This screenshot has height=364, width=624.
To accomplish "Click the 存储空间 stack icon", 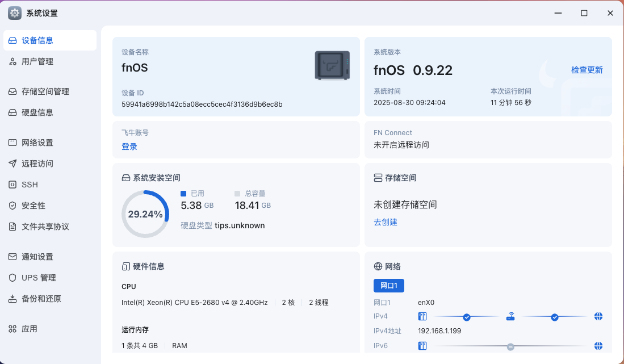I will click(x=378, y=178).
